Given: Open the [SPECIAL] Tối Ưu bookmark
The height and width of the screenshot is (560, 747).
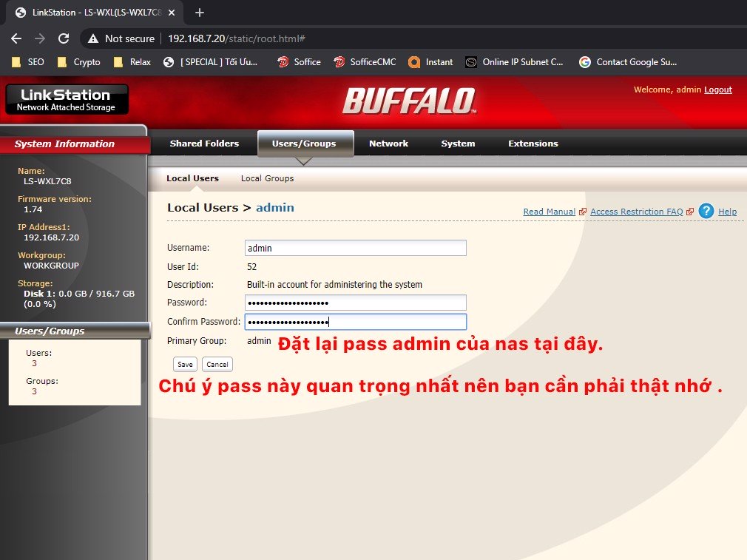Looking at the screenshot, I should [x=210, y=62].
